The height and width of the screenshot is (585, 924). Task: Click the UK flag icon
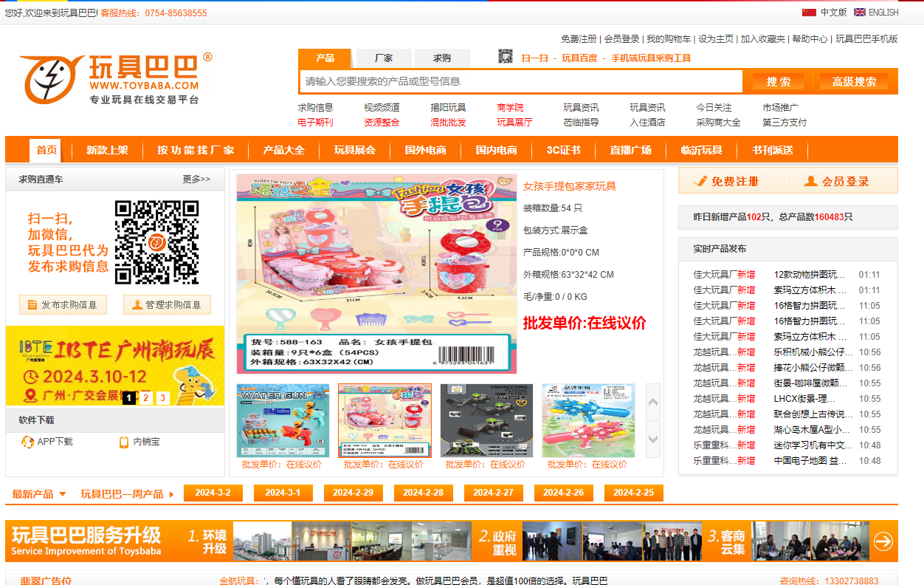860,13
